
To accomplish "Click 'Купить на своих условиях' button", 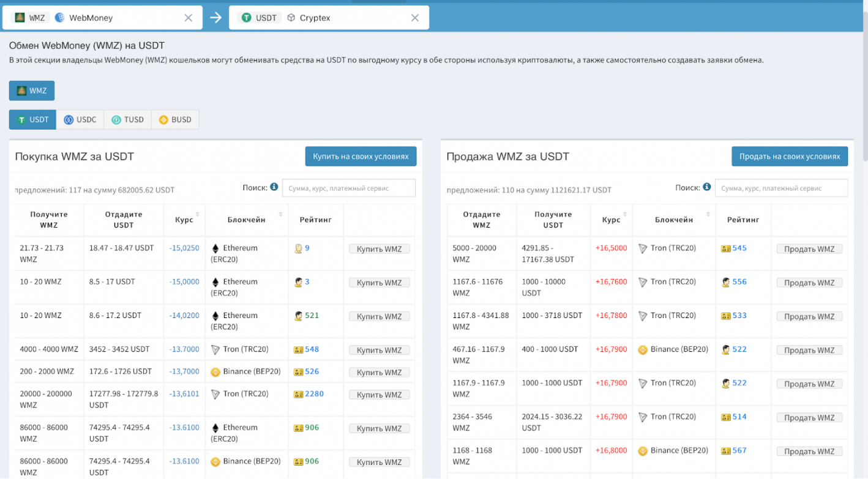I will (361, 157).
